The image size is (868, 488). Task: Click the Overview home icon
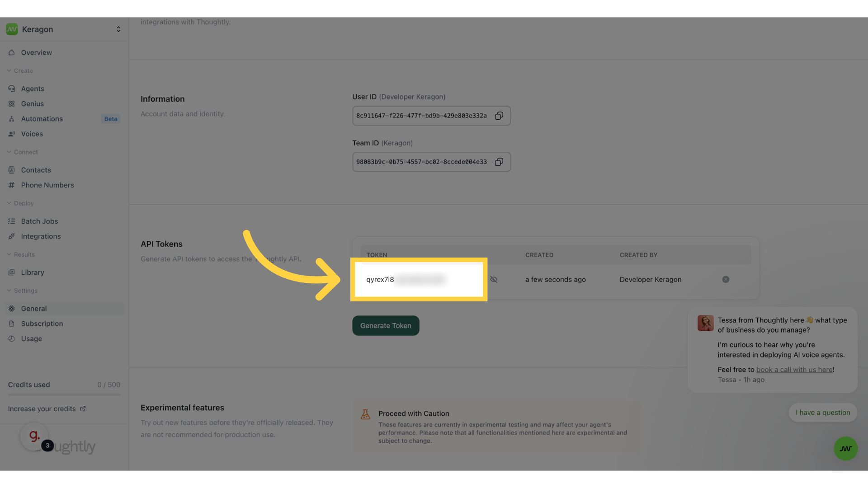pyautogui.click(x=12, y=52)
